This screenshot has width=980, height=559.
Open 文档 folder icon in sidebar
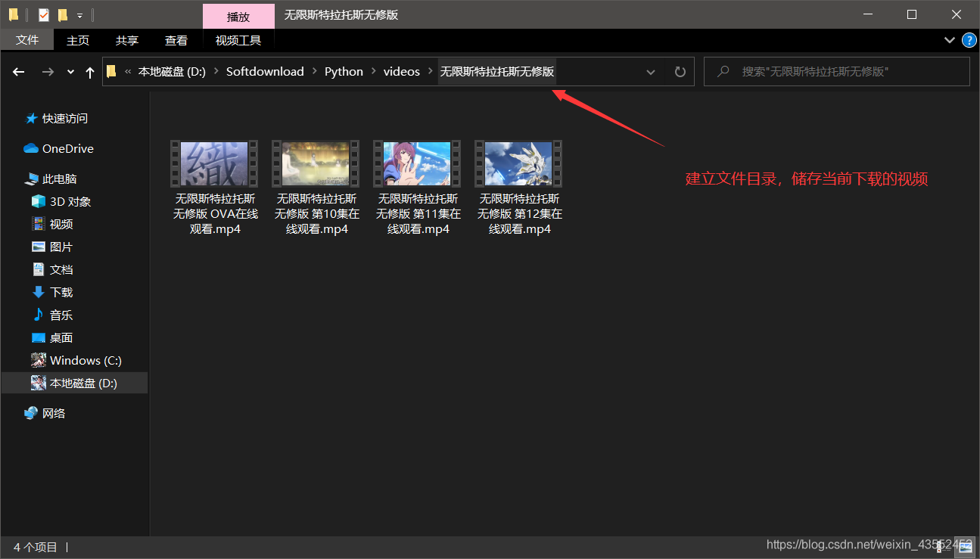tap(39, 269)
